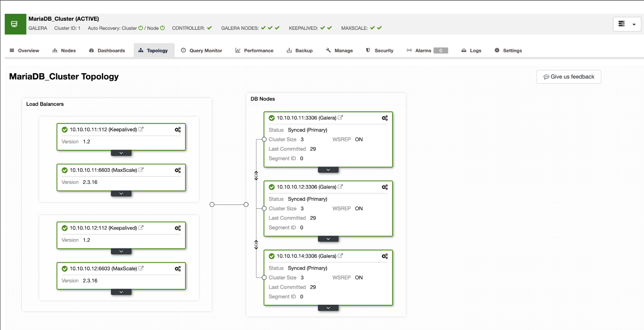Screen dimensions: 644x330
Task: Open gear settings for 10.10.10.11:6603 MaxScale
Action: tap(178, 170)
